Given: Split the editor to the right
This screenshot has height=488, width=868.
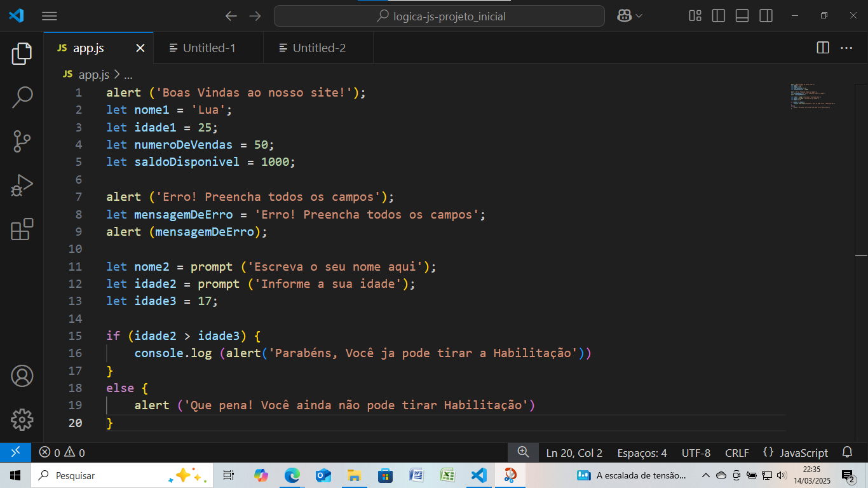Looking at the screenshot, I should click(822, 48).
